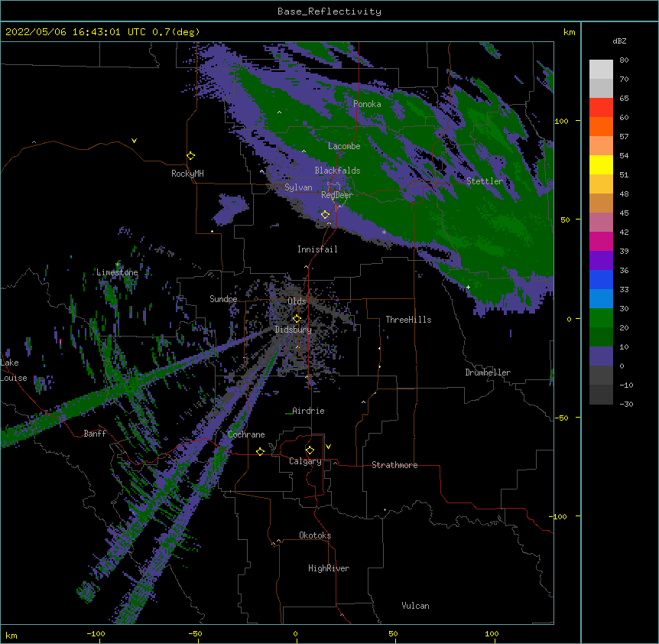Click the Ponoka city label

(367, 104)
